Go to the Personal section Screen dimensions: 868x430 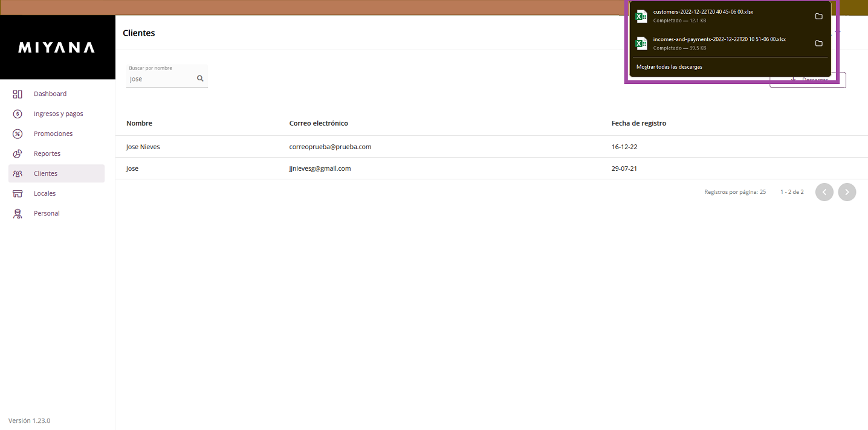57,213
